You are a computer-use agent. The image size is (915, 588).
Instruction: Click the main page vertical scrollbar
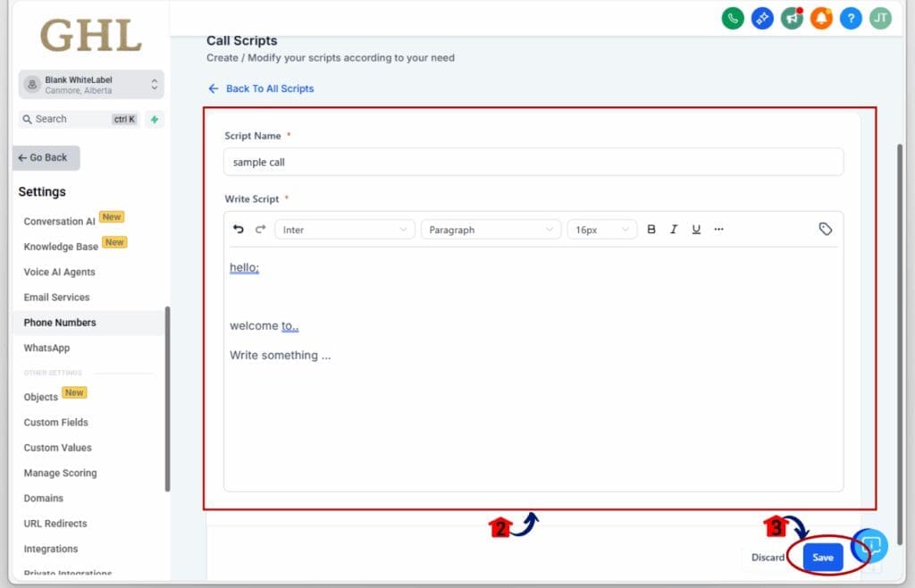[900, 344]
